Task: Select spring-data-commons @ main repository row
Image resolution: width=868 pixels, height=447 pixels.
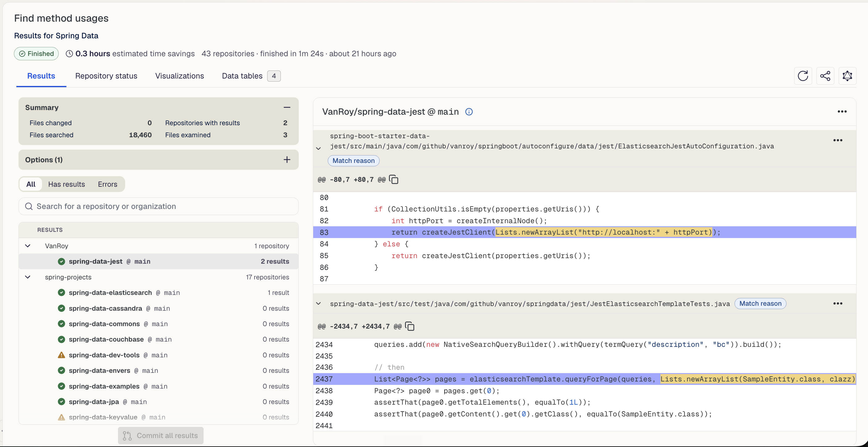Action: 158,324
